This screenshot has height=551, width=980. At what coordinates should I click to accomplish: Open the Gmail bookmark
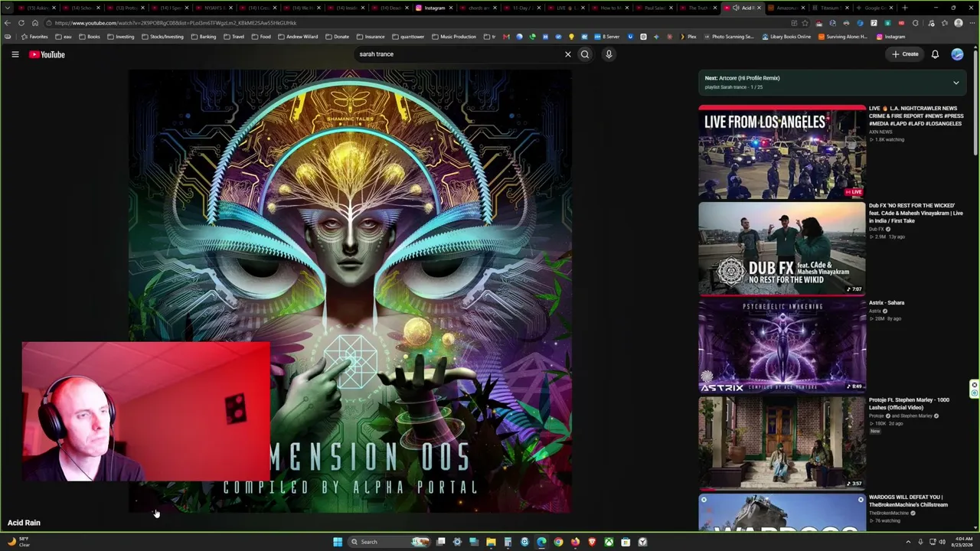click(506, 37)
